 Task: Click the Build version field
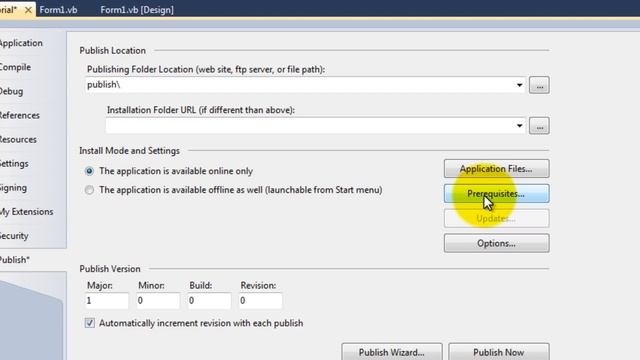point(209,301)
